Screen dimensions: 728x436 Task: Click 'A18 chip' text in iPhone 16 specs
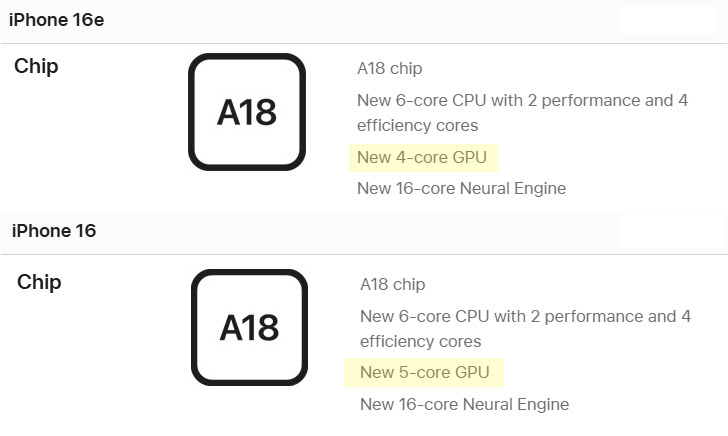click(392, 285)
